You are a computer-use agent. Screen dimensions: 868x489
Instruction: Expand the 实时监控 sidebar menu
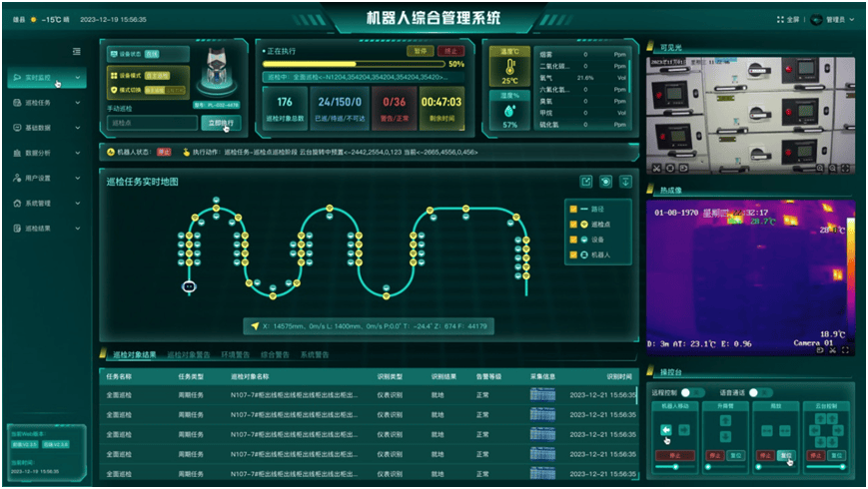click(x=47, y=78)
